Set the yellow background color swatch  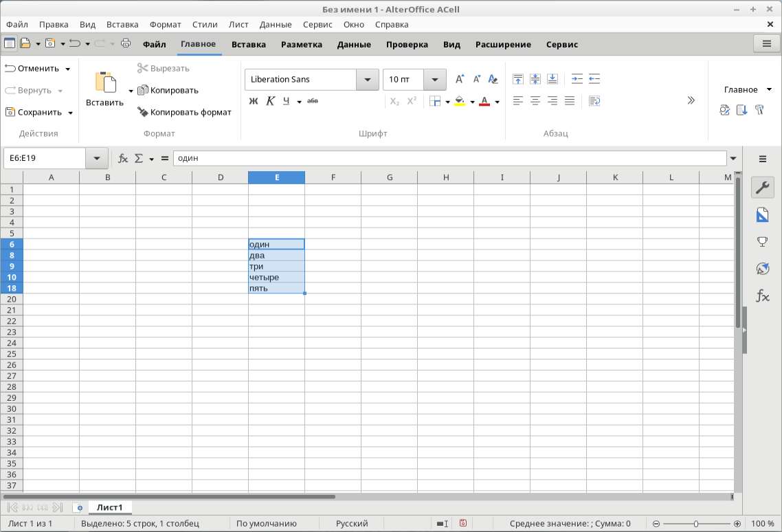(x=460, y=101)
